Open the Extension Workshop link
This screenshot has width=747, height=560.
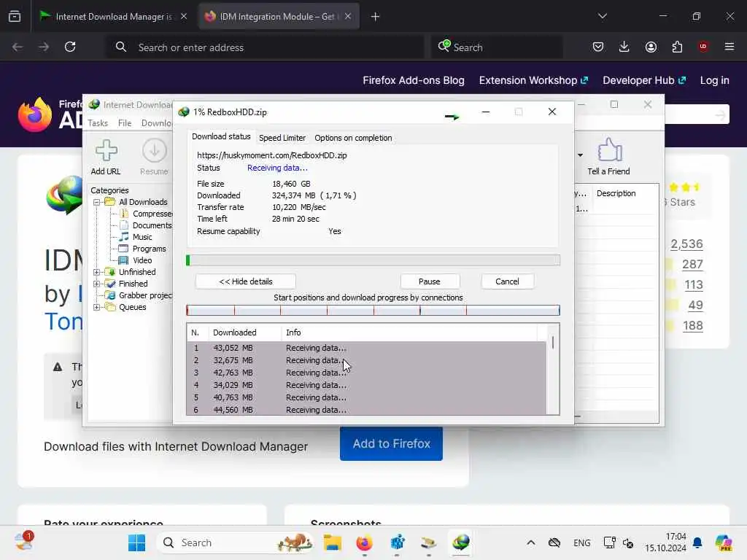[533, 80]
